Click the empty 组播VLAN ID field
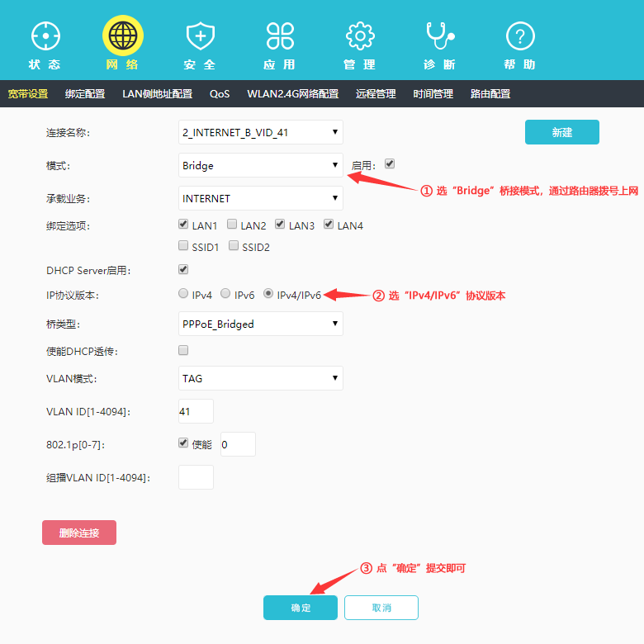Image resolution: width=644 pixels, height=644 pixels. [196, 477]
